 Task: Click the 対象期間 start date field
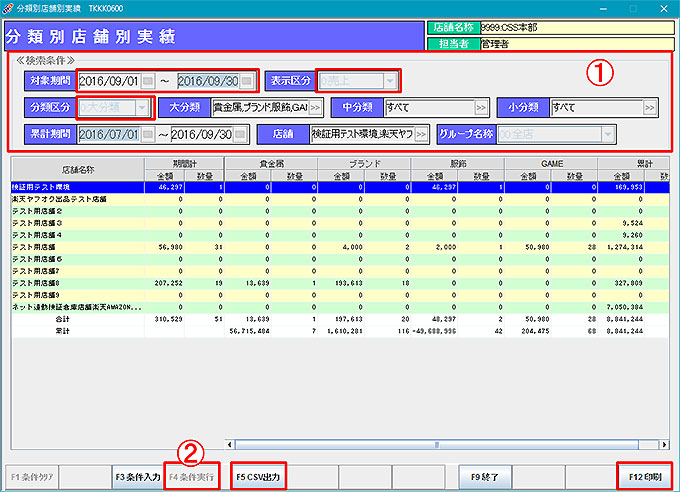click(x=108, y=81)
